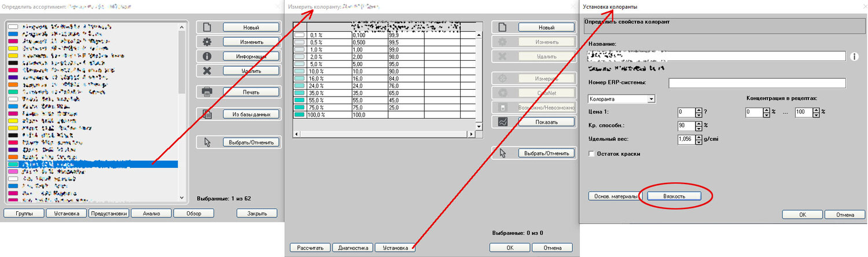Increase the minimum concentration spinner
This screenshot has width=868, height=257.
pyautogui.click(x=767, y=110)
